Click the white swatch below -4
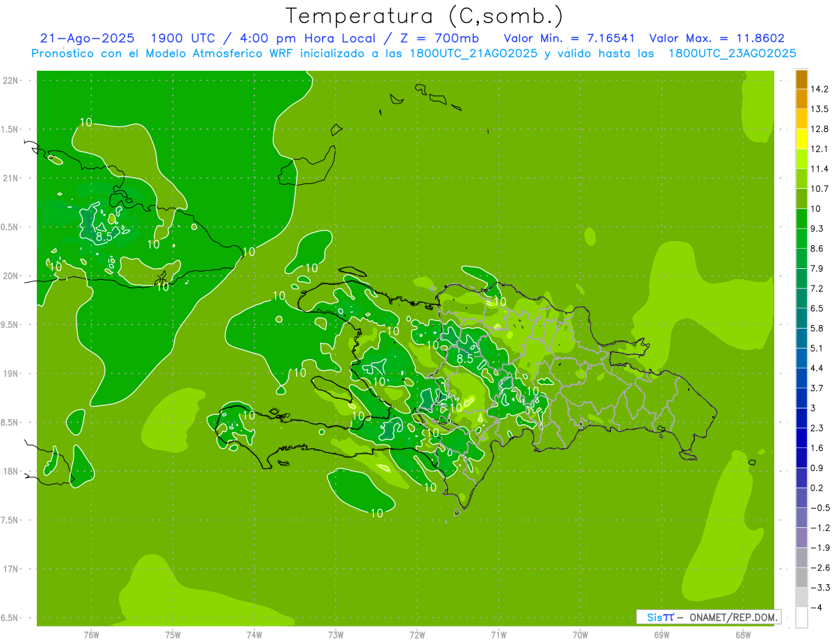 (801, 618)
